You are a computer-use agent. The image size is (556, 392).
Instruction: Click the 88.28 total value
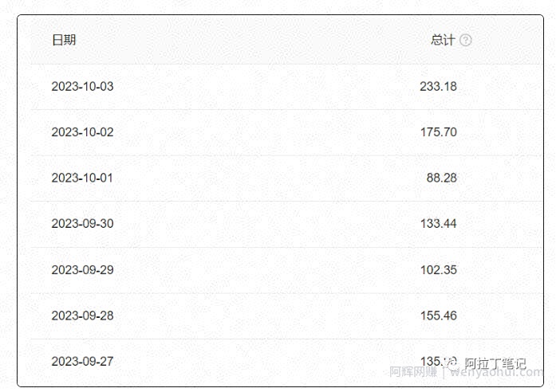441,178
